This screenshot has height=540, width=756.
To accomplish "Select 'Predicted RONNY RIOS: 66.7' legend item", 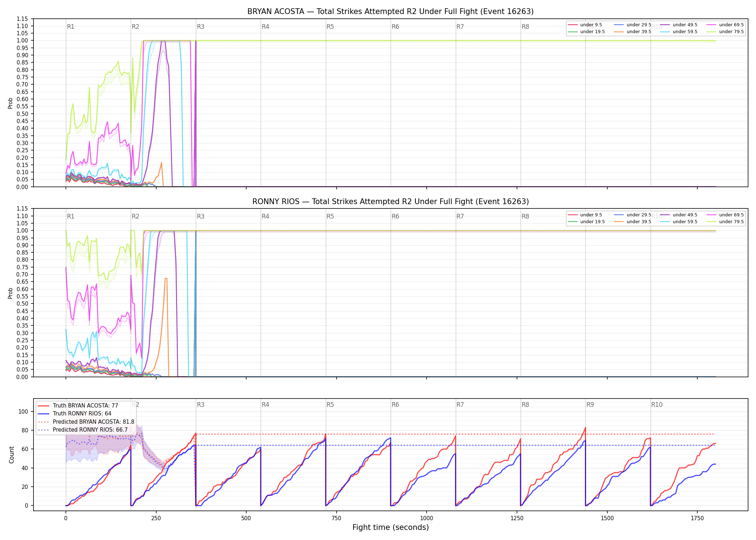I will tap(83, 430).
